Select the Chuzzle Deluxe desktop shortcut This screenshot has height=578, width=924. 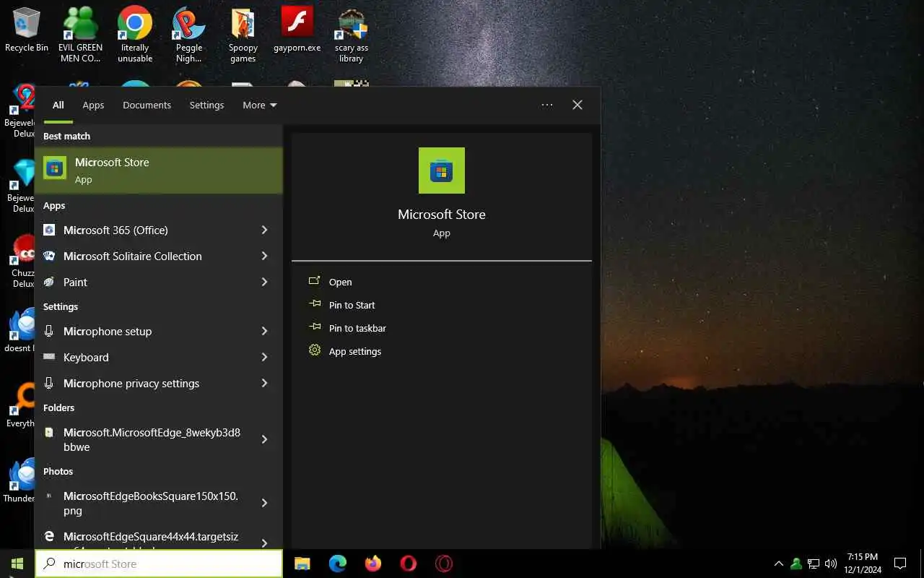(x=23, y=262)
